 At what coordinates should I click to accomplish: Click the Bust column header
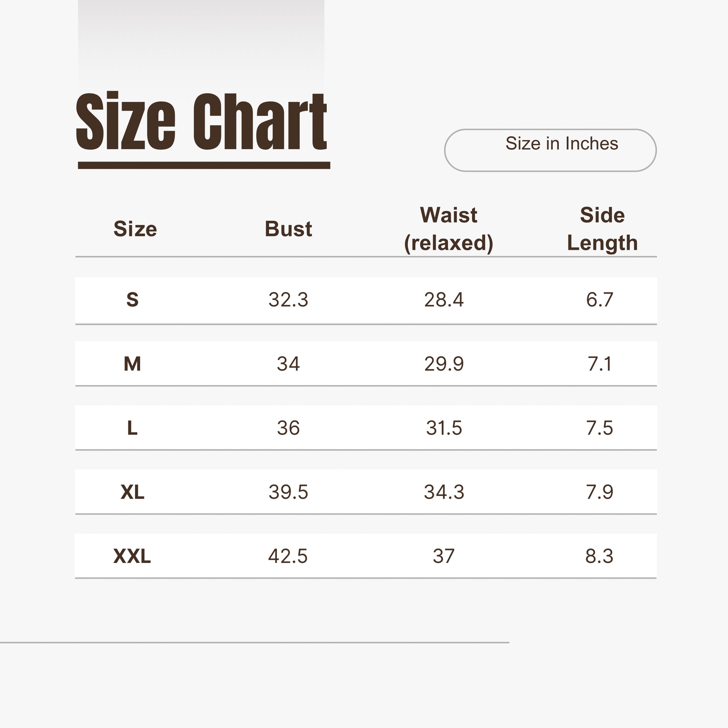click(x=288, y=229)
